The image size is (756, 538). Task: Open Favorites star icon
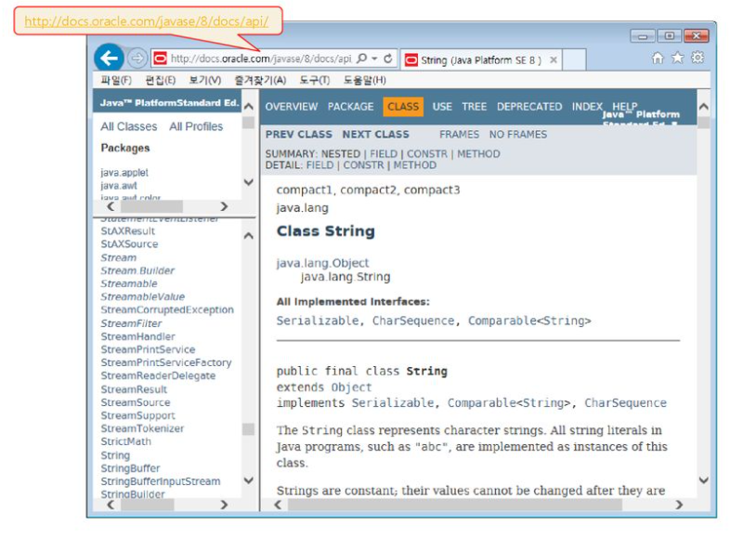coord(678,58)
